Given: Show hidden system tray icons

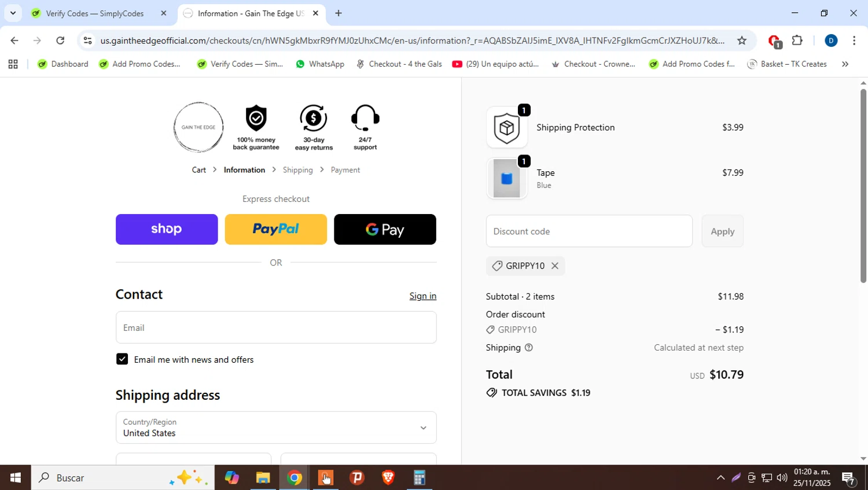Looking at the screenshot, I should (720, 478).
